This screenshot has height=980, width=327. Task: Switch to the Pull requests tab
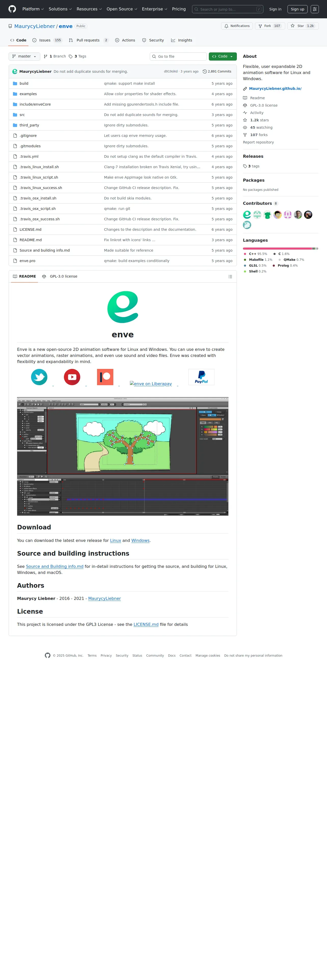pos(88,40)
